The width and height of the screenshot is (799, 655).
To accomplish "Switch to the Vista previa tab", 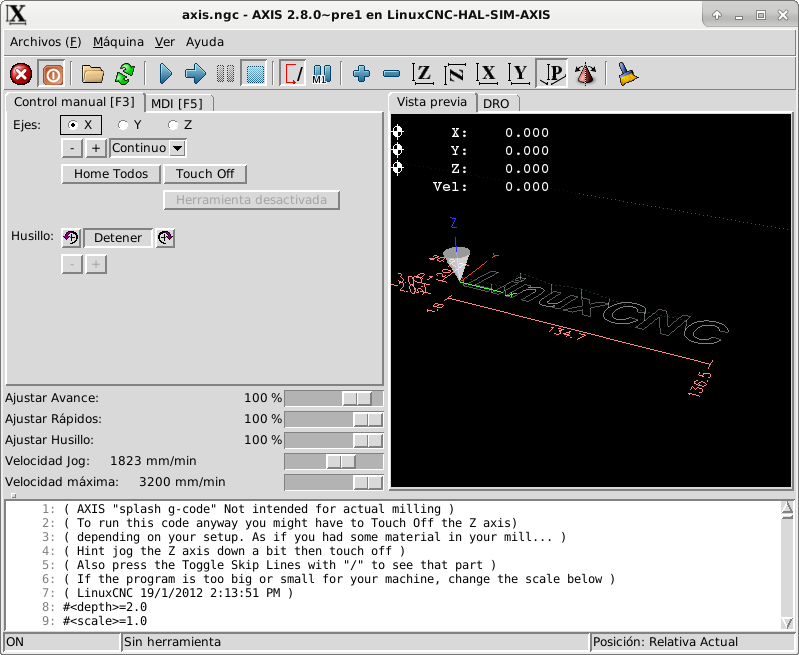I will tap(432, 102).
